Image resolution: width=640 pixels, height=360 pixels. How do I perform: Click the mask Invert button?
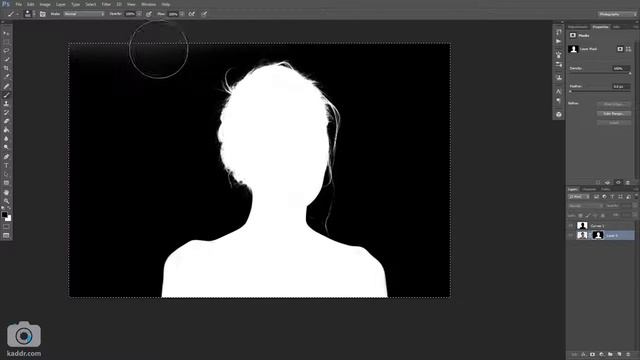click(613, 122)
